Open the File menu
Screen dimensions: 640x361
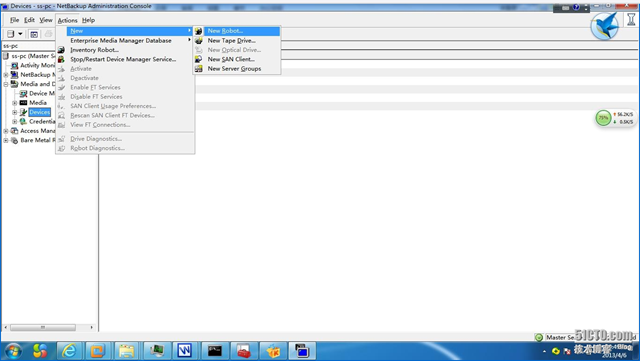point(15,20)
